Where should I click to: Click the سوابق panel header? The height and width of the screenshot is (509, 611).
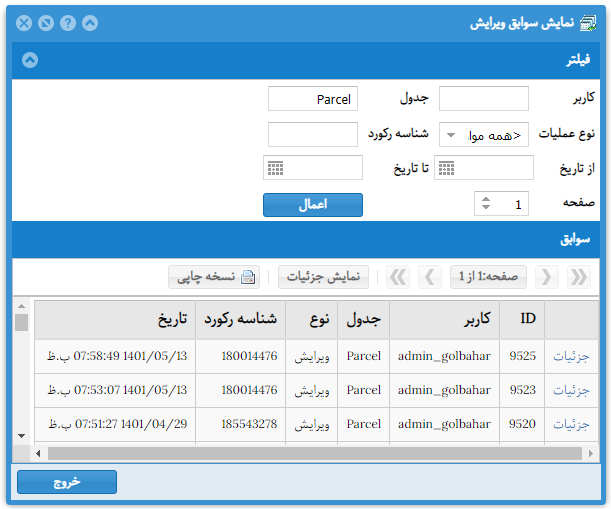306,239
